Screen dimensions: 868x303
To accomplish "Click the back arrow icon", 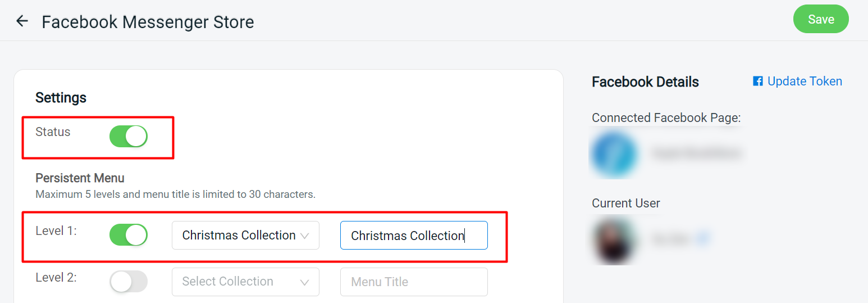I will 22,21.
